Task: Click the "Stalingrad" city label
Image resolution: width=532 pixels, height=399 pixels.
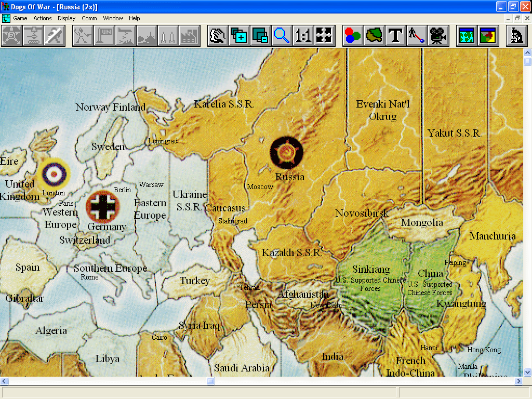Action: (233, 221)
